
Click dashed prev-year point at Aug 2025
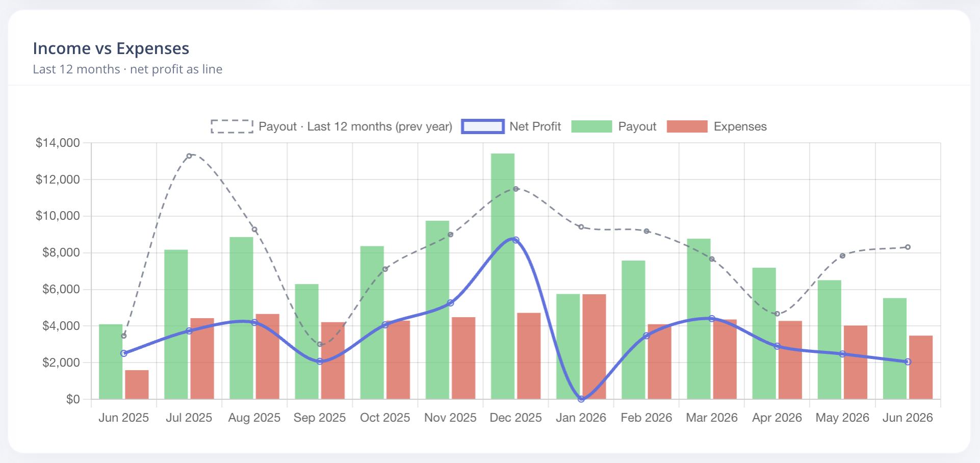point(254,229)
